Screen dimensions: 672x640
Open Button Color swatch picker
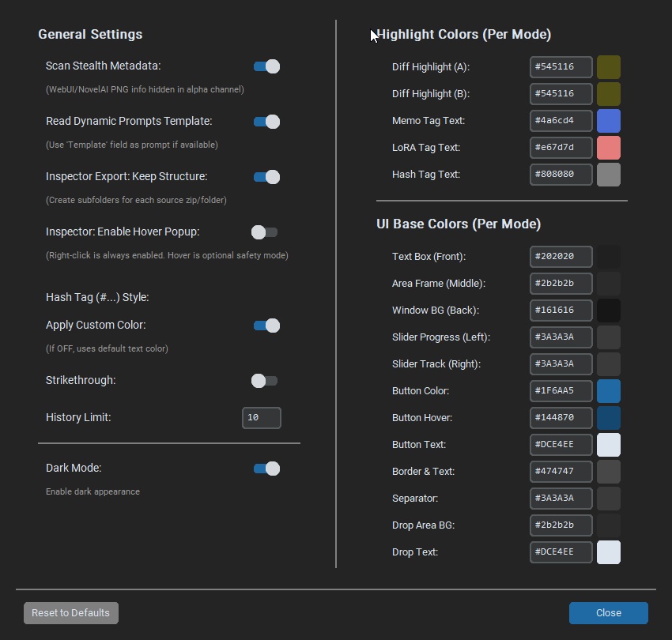[x=608, y=391]
